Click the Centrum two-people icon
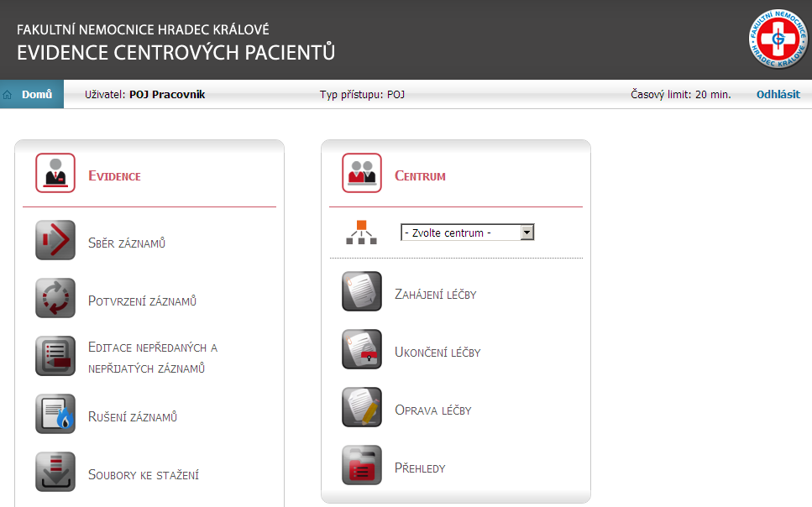The width and height of the screenshot is (812, 507). click(362, 173)
